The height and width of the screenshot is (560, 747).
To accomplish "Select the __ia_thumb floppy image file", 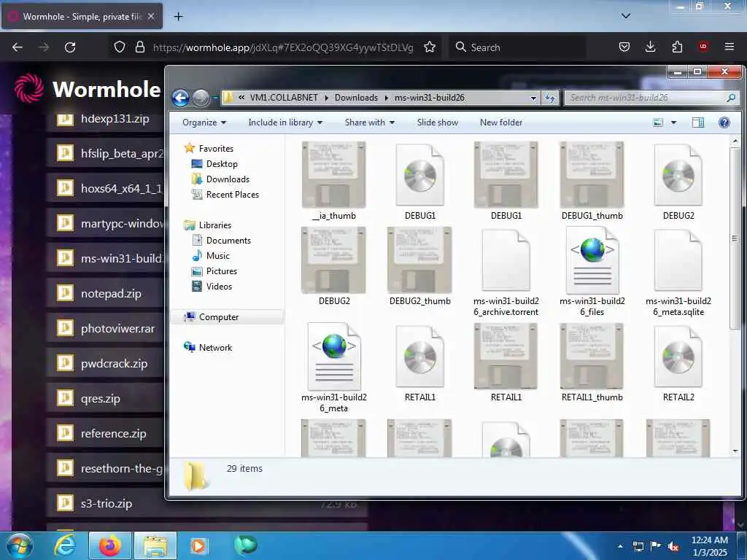I will 334,181.
